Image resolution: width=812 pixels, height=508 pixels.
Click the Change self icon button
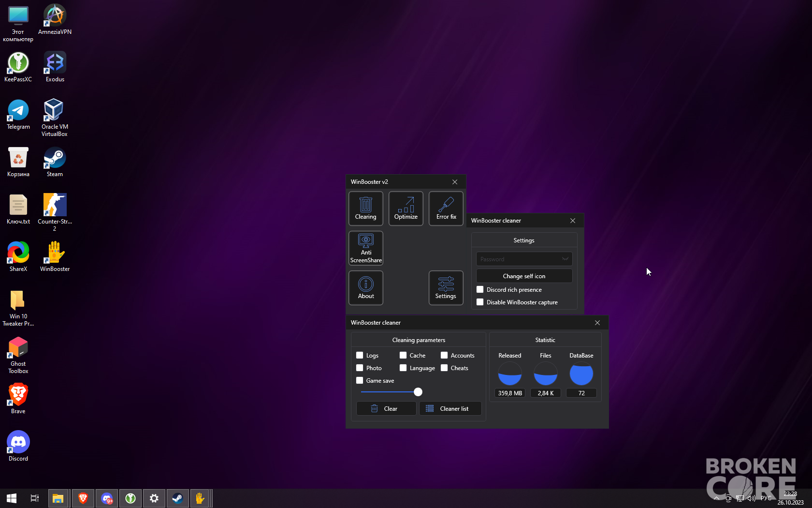click(x=524, y=276)
